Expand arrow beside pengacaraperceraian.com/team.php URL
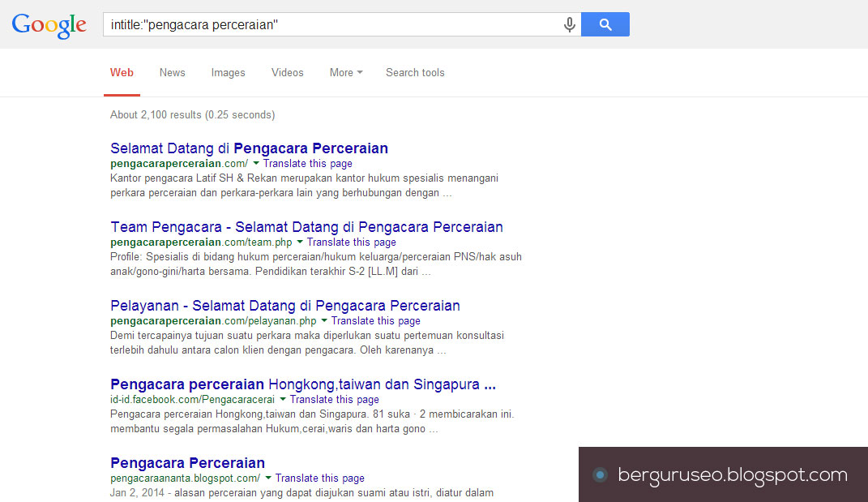 click(300, 242)
